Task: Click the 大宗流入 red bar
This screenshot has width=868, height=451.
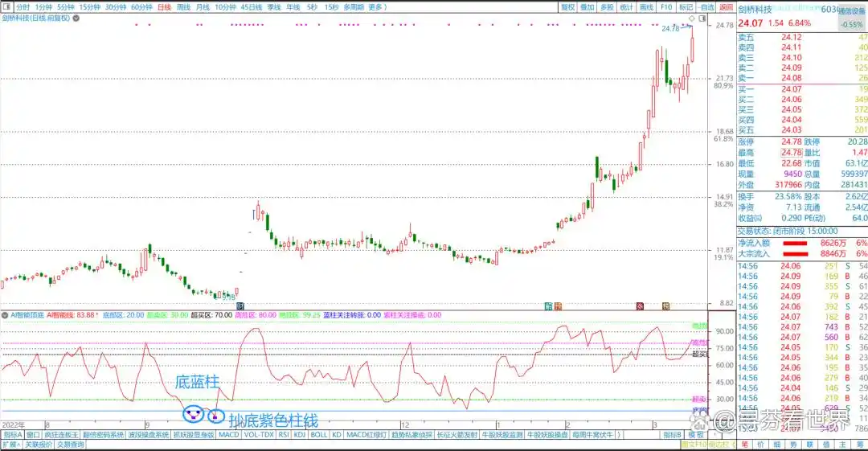Action: 794,254
